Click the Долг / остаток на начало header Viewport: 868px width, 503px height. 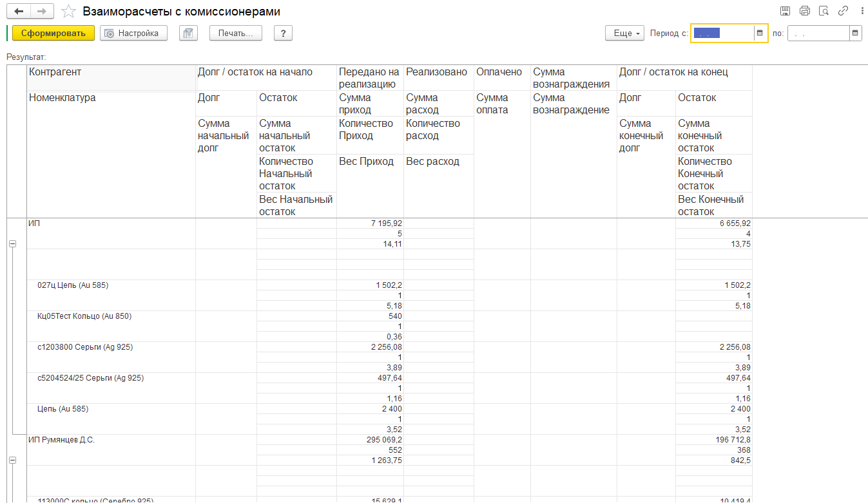pyautogui.click(x=265, y=77)
